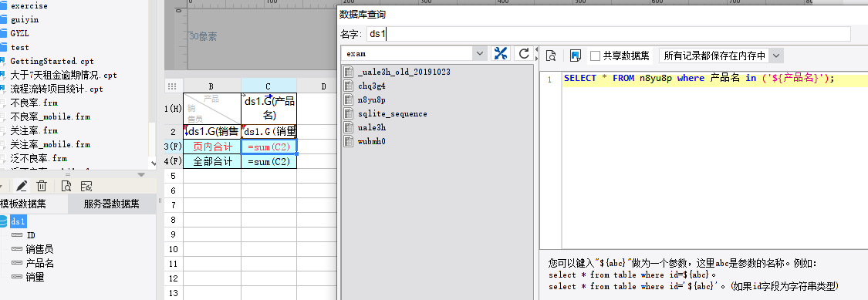The height and width of the screenshot is (300, 868).
Task: Preview the SQL query result
Action: click(x=551, y=56)
